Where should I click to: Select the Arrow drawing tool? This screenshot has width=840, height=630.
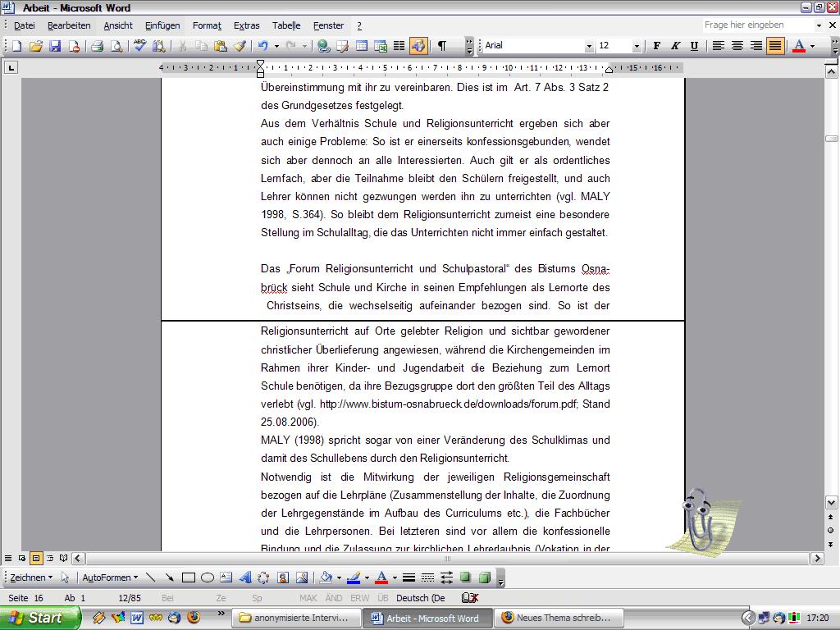coord(170,577)
